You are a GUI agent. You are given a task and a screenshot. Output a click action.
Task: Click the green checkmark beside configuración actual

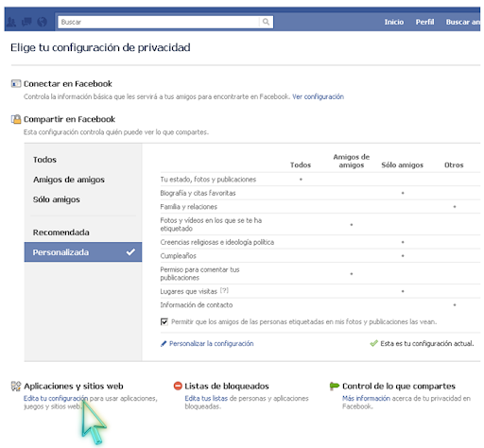pyautogui.click(x=374, y=343)
